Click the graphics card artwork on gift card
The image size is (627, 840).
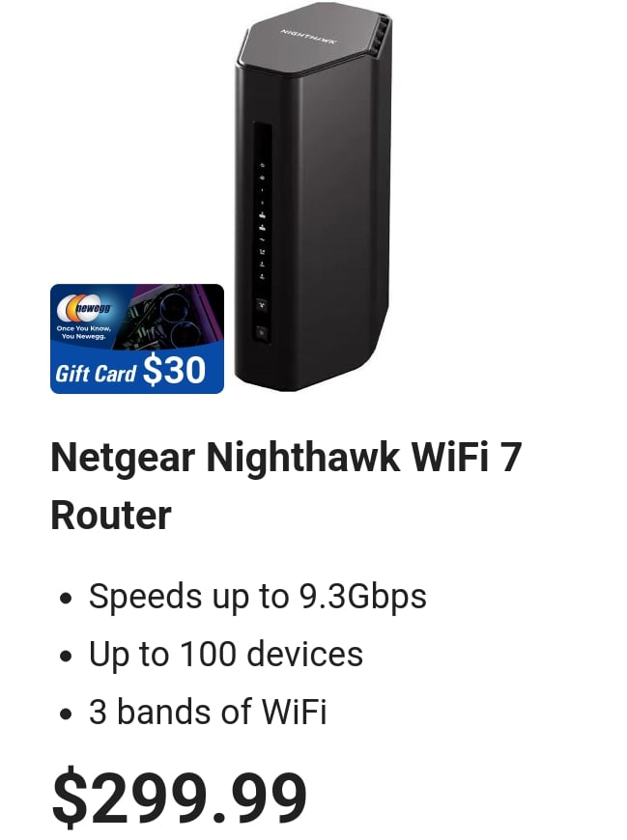(x=167, y=316)
